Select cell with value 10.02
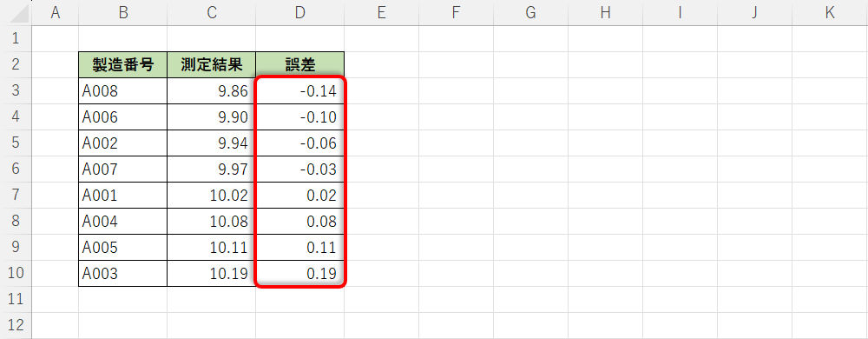Image resolution: width=868 pixels, height=339 pixels. tap(212, 195)
